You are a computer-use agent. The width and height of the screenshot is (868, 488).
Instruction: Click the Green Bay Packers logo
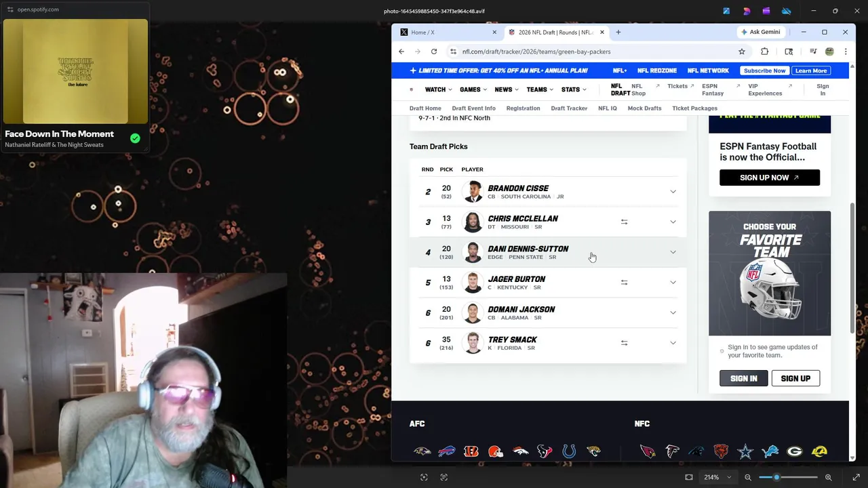tap(794, 451)
